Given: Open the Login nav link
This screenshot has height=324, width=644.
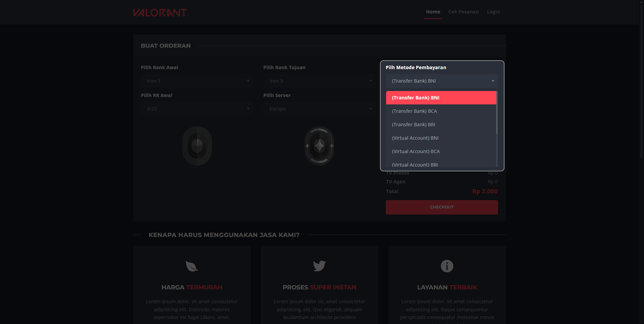Looking at the screenshot, I should pyautogui.click(x=493, y=12).
